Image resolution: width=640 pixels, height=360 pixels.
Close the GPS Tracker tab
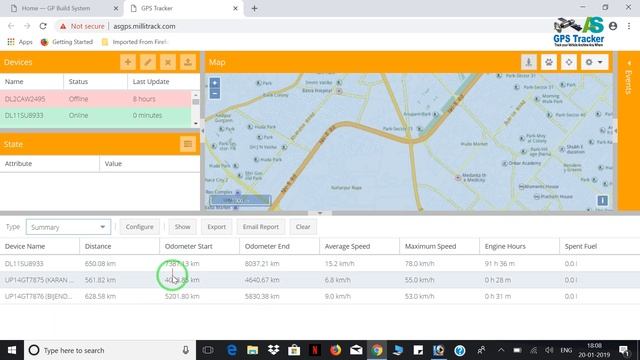(235, 8)
